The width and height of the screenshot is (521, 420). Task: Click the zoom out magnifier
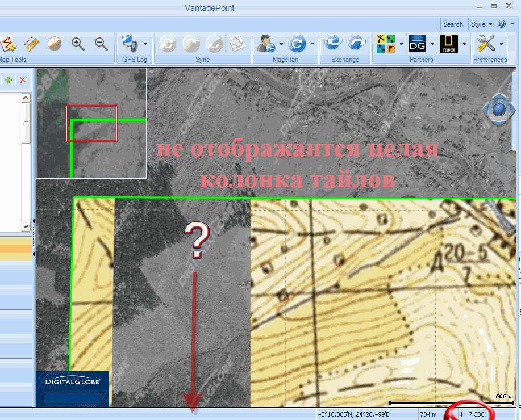coord(101,44)
